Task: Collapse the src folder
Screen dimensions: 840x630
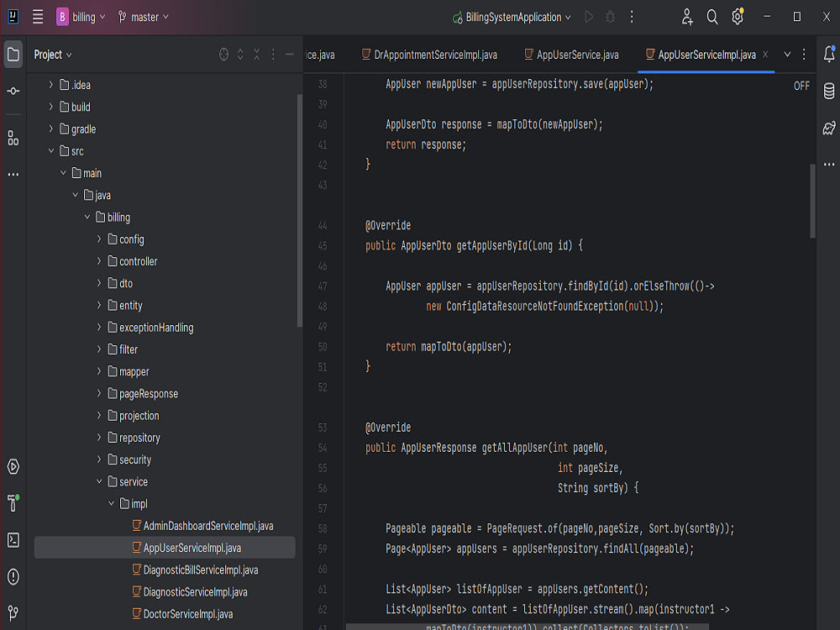Action: click(x=53, y=150)
